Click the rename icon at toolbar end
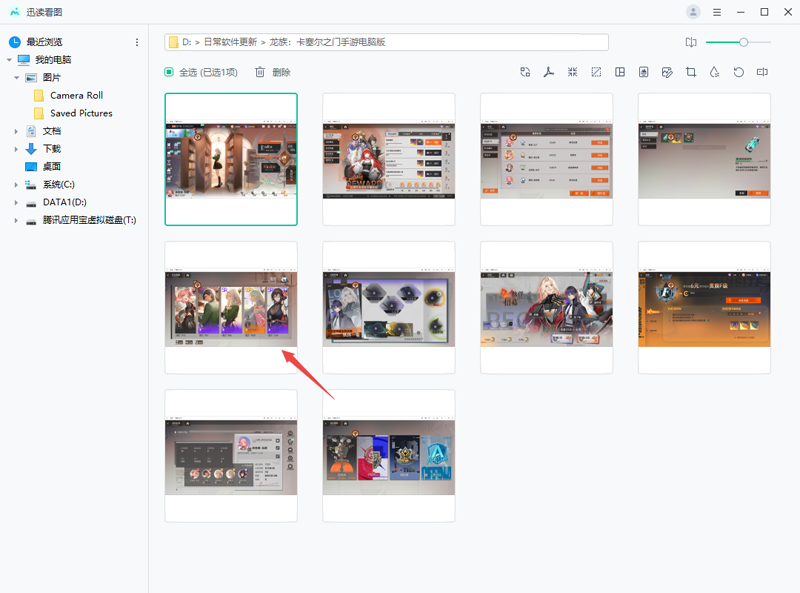Viewport: 800px width, 593px height. [763, 72]
